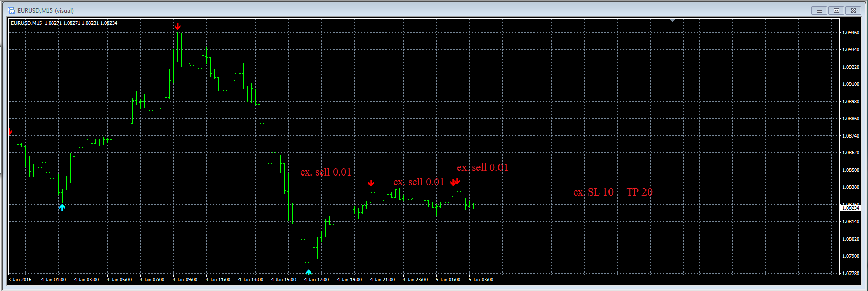The height and width of the screenshot is (291, 868).
Task: Click the EURUSD,M15 OHLC header text in chart
Action: [x=64, y=23]
